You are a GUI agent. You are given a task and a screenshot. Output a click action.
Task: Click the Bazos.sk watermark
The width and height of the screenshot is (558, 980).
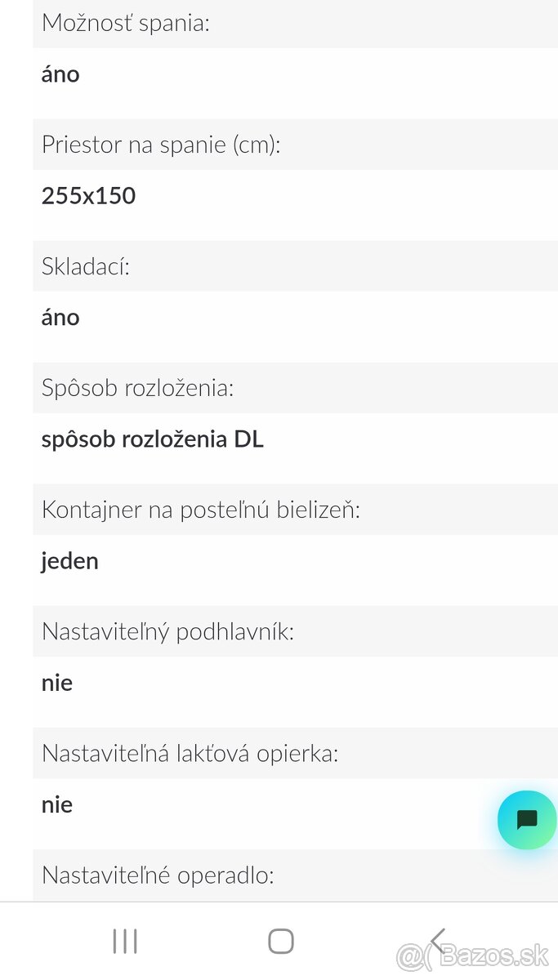(x=475, y=955)
